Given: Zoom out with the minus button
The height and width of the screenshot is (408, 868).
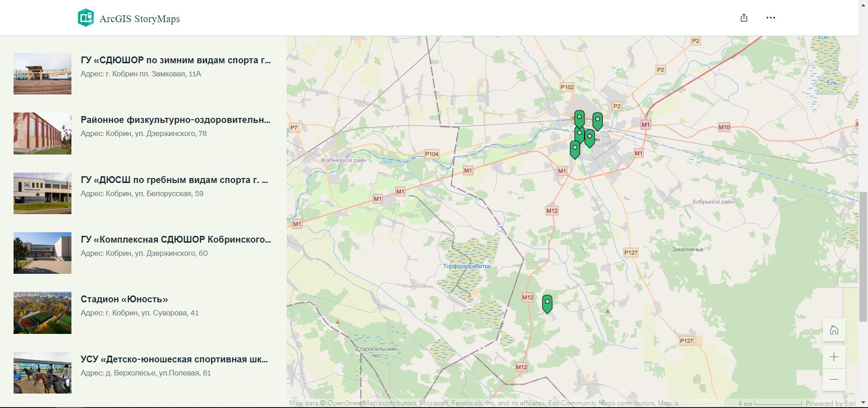Looking at the screenshot, I should coord(834,380).
